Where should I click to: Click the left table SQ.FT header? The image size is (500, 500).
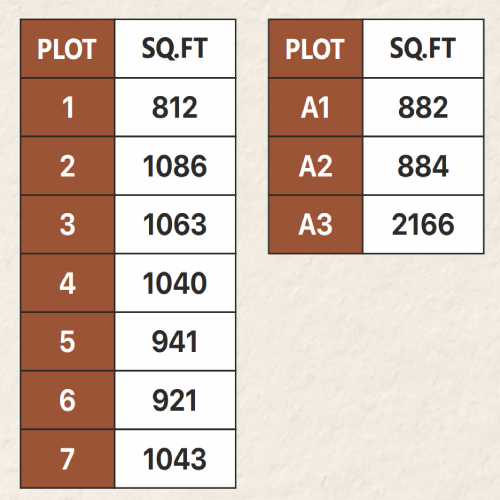click(x=175, y=49)
